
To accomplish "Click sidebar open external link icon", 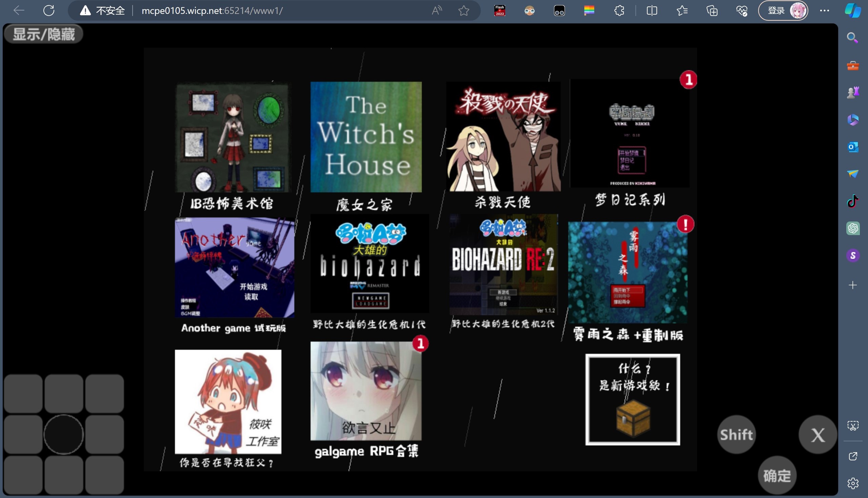I will (x=853, y=456).
